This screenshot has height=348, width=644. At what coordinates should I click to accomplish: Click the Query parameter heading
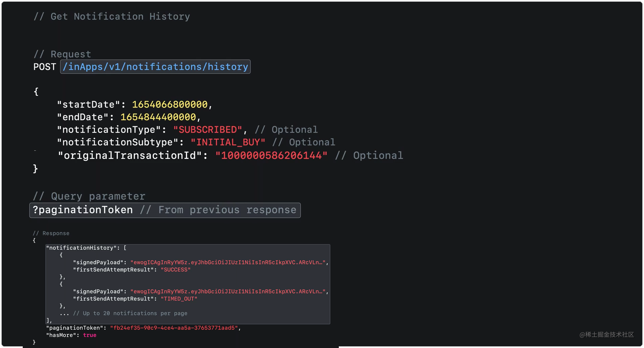(89, 196)
